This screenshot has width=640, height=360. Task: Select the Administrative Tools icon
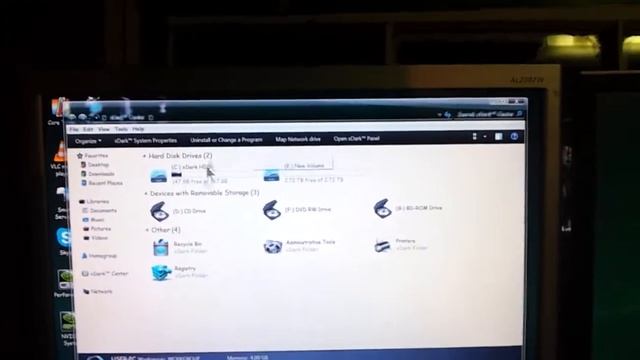click(x=272, y=247)
